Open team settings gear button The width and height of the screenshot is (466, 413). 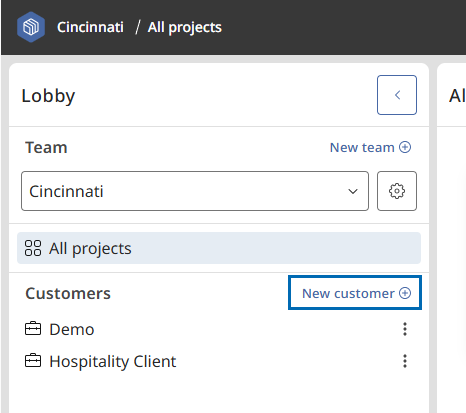397,191
